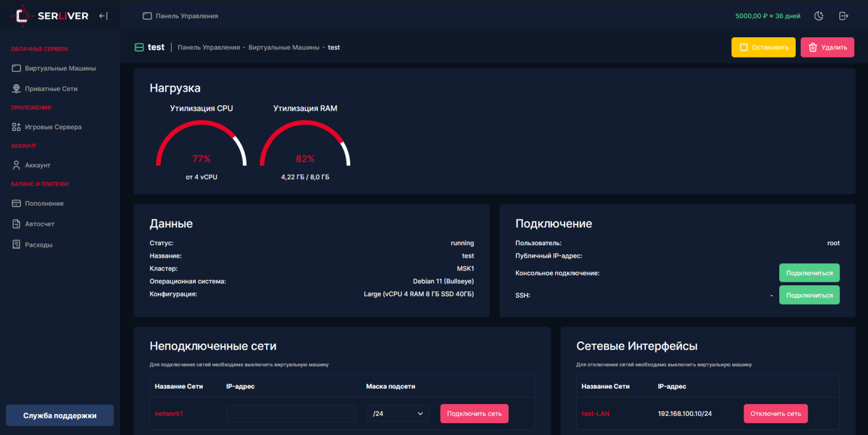Click the text 4,22 ГБ / 8,0 ГБ
The height and width of the screenshot is (435, 868).
pos(305,177)
